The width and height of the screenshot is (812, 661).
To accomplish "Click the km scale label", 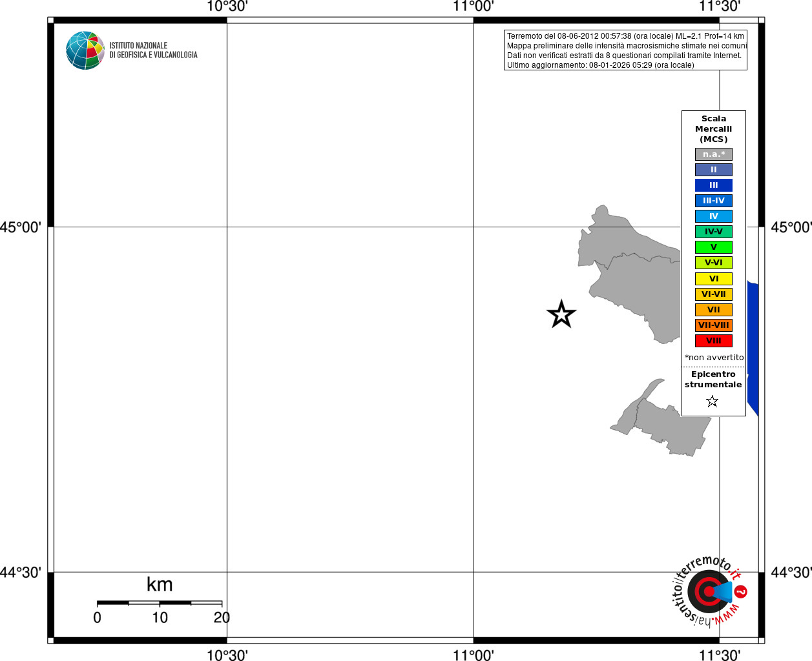I will coord(160,584).
